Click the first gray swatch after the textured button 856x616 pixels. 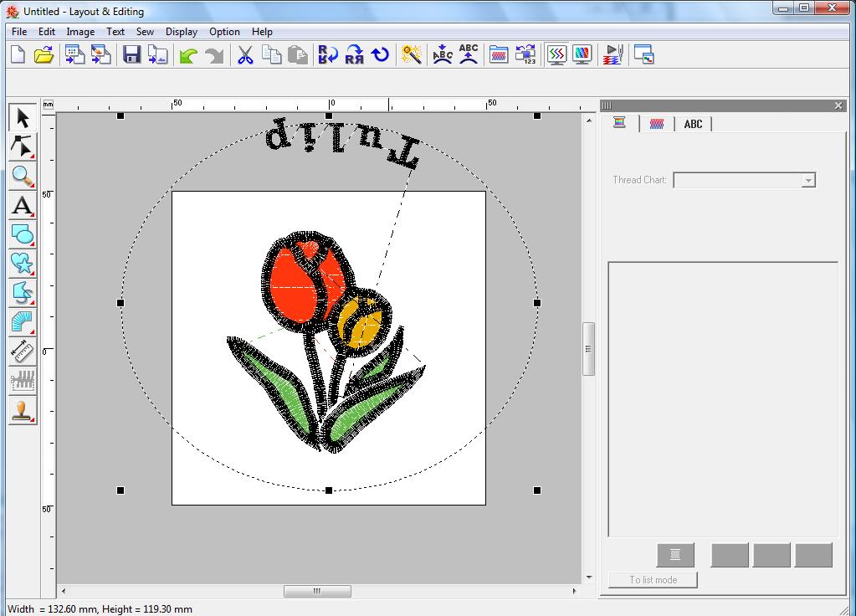click(730, 555)
